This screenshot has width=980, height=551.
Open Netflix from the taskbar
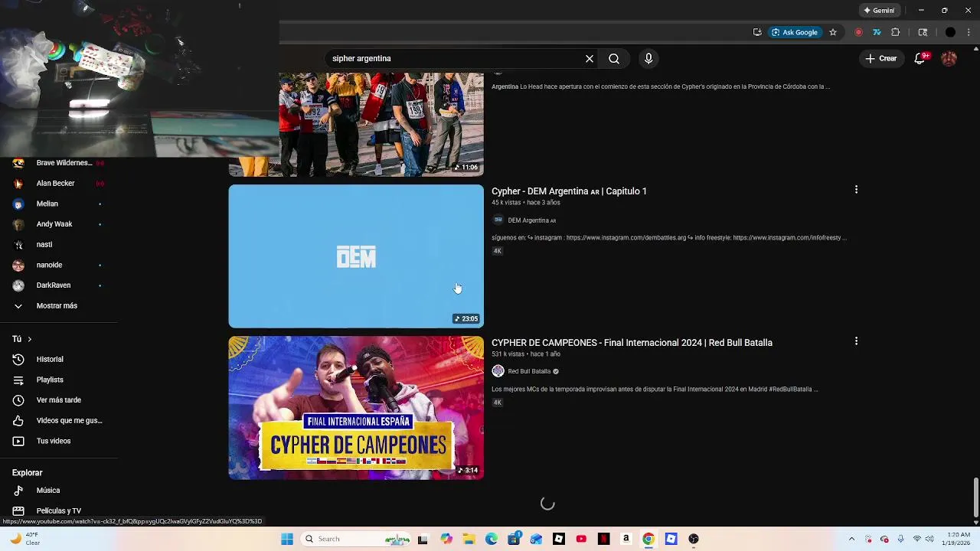click(x=603, y=539)
